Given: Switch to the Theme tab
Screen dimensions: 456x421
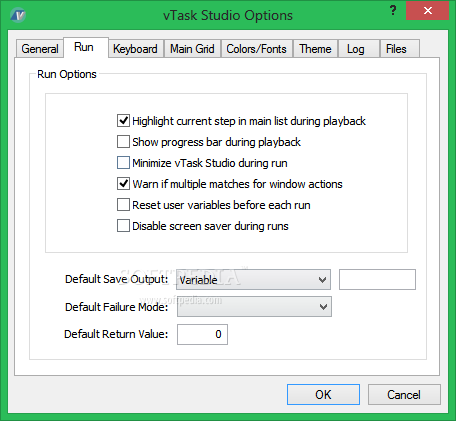Looking at the screenshot, I should click(x=315, y=49).
